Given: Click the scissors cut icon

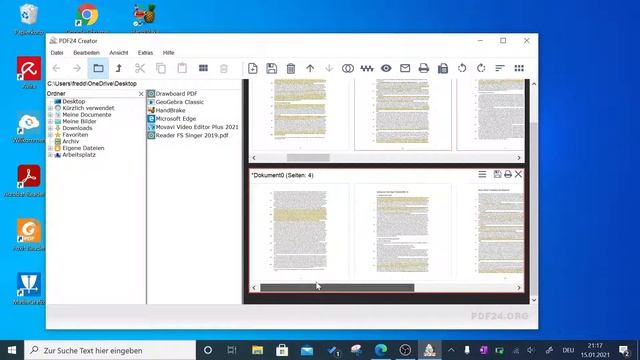Looking at the screenshot, I should [140, 68].
